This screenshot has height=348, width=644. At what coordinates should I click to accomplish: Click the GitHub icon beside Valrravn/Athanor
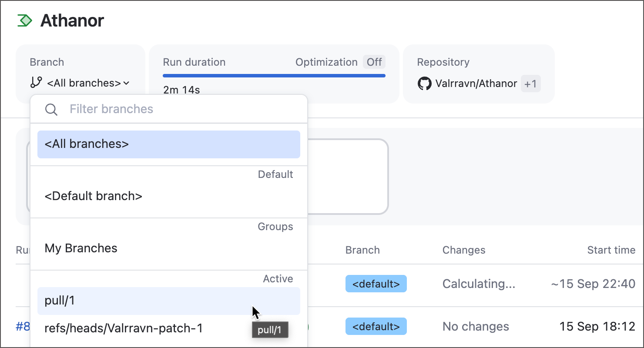[424, 84]
